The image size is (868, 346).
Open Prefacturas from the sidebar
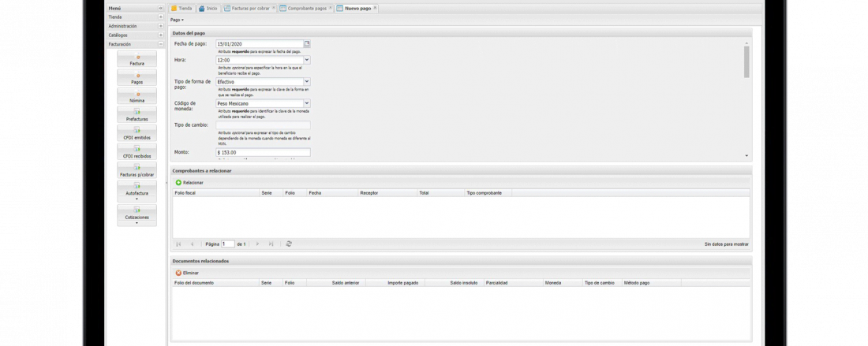click(x=137, y=116)
